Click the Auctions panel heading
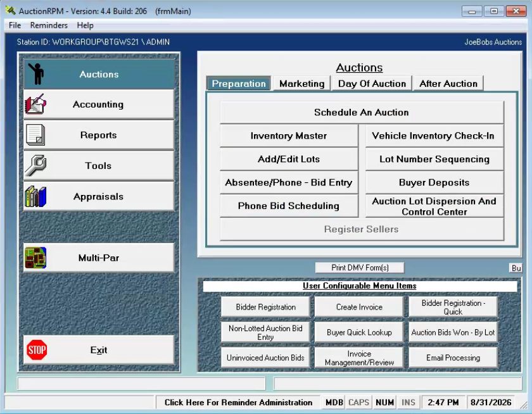The image size is (532, 414). (x=359, y=68)
